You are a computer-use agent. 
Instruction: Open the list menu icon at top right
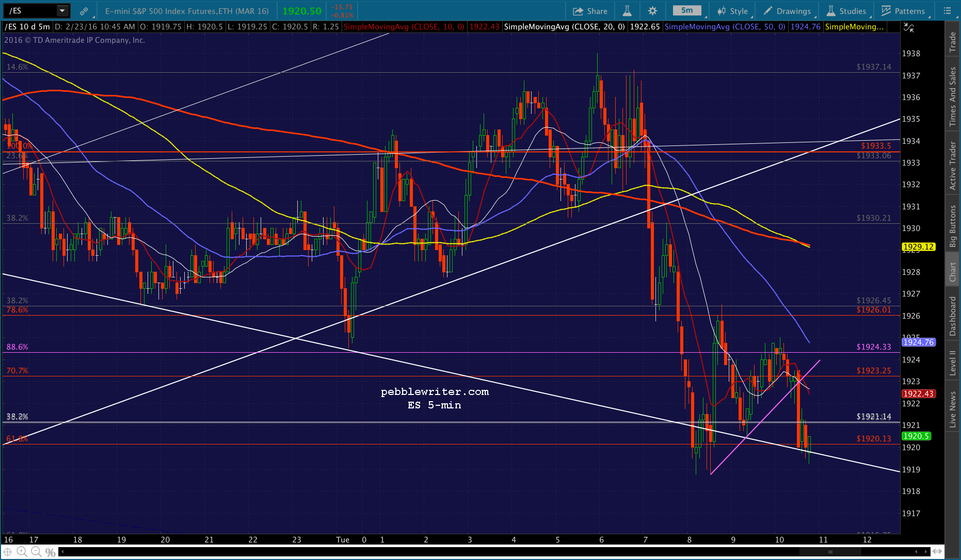coord(947,11)
